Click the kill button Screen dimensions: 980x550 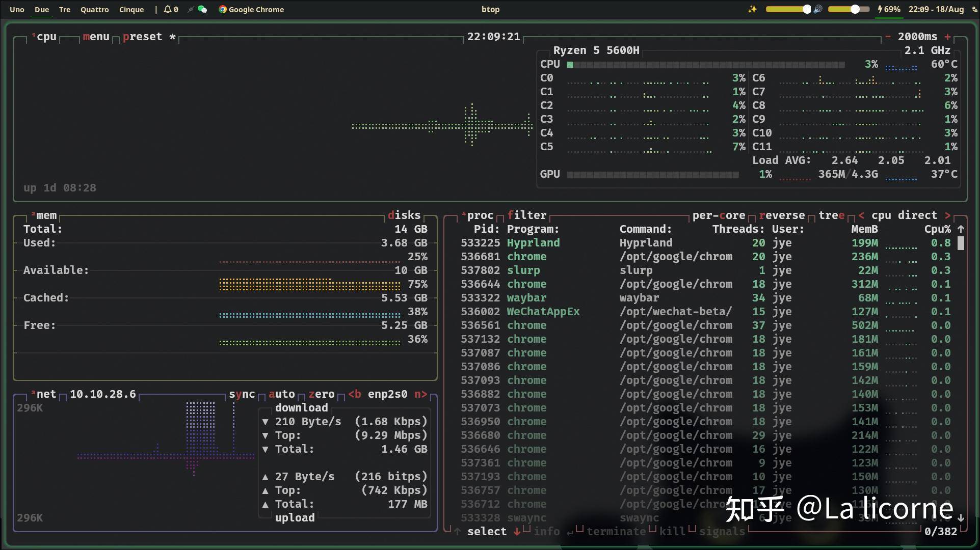pos(672,532)
